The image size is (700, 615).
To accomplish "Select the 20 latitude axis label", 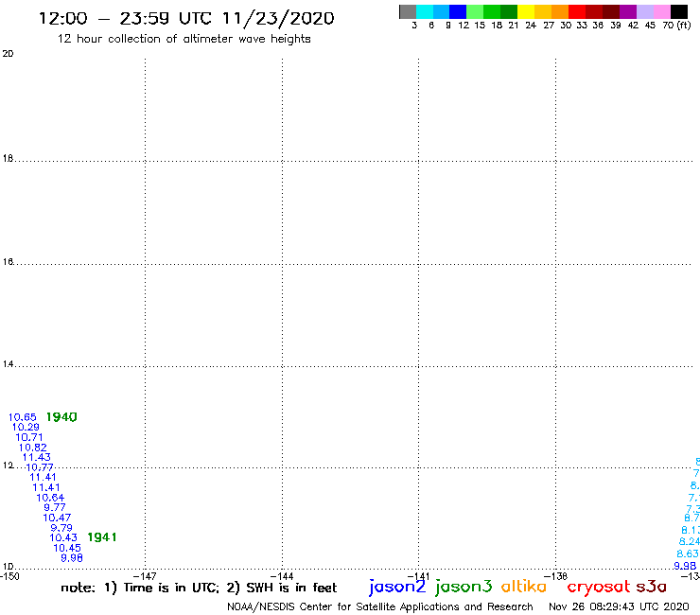I will [8, 54].
